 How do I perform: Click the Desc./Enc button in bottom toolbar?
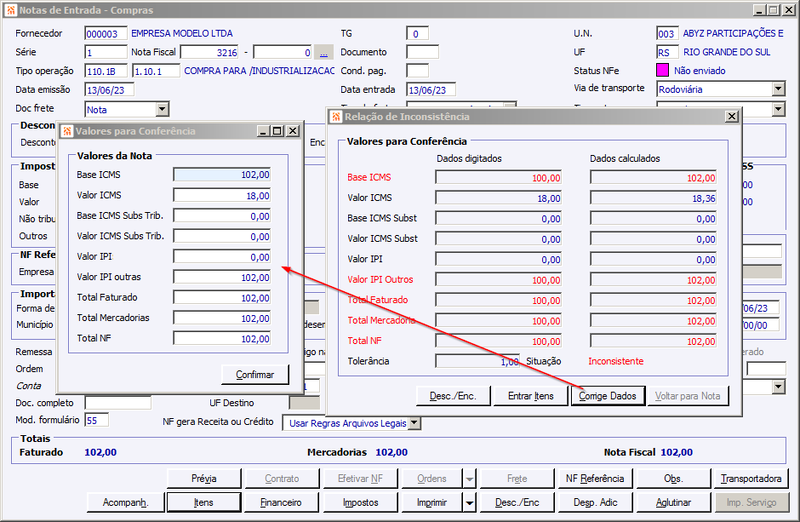pyautogui.click(x=517, y=503)
